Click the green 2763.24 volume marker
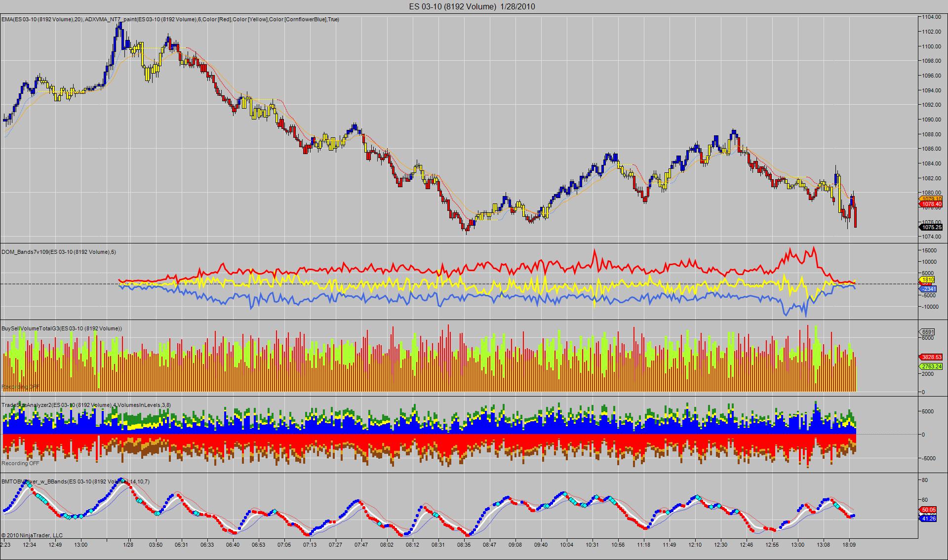The height and width of the screenshot is (560, 948). [x=931, y=366]
